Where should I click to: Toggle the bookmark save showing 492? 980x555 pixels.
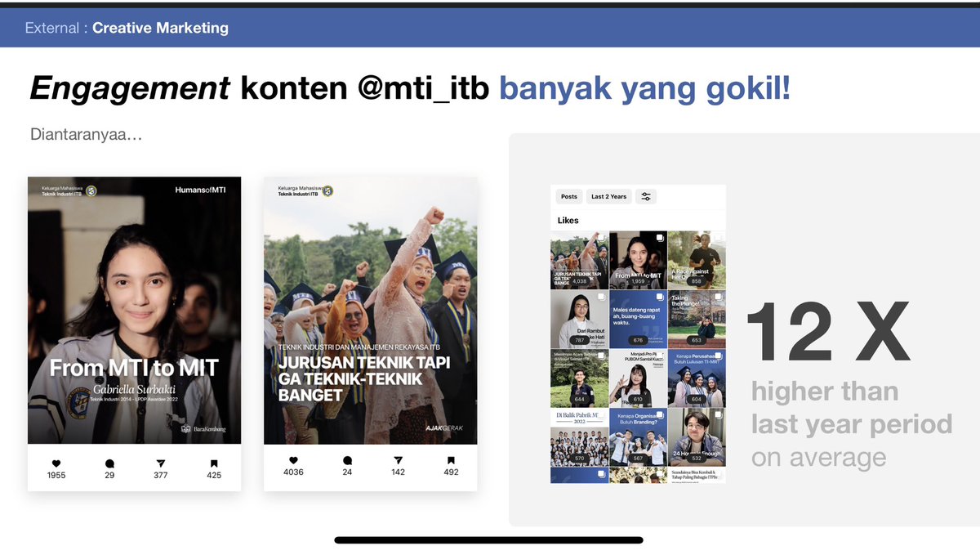pos(451,459)
